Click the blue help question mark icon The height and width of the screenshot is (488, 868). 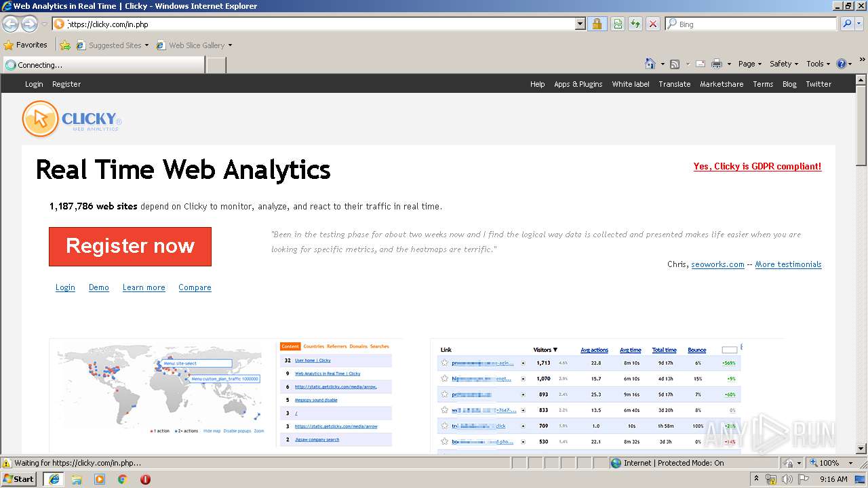point(842,64)
